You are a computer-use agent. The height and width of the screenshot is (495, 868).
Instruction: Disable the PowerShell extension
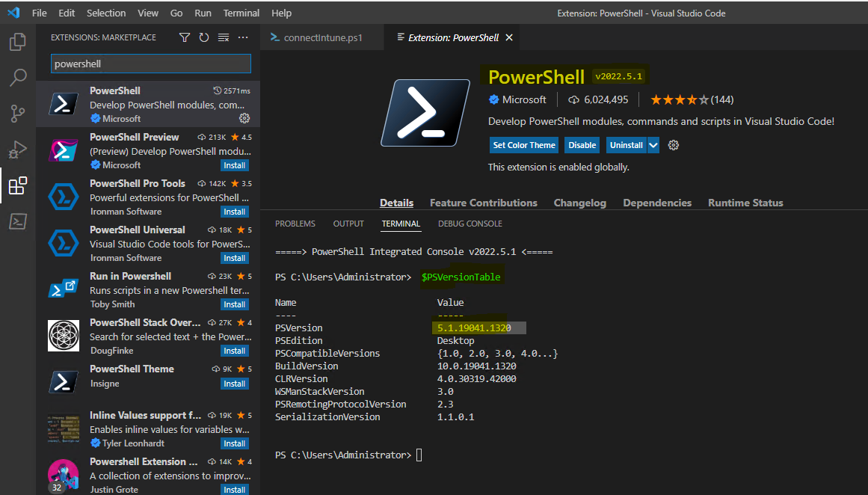[x=582, y=145]
